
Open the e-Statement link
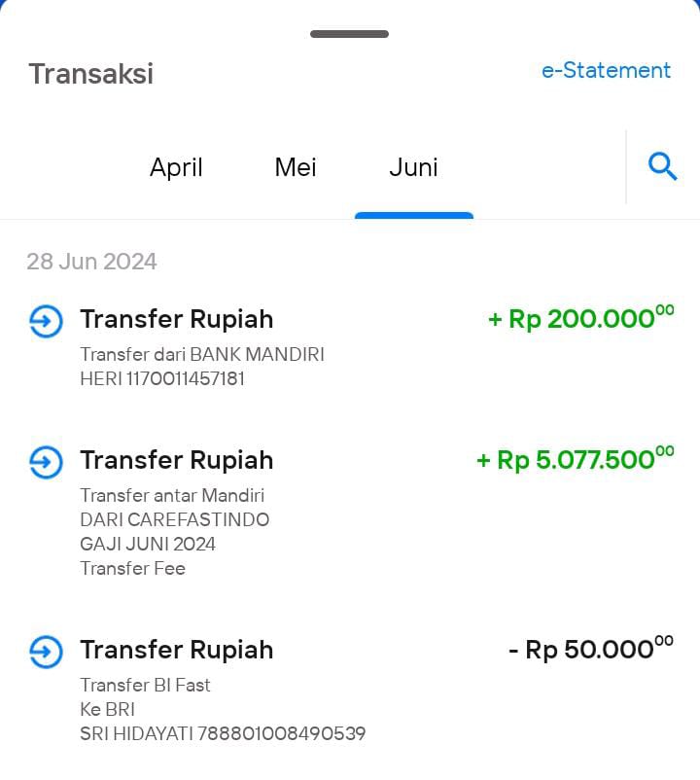(x=606, y=70)
